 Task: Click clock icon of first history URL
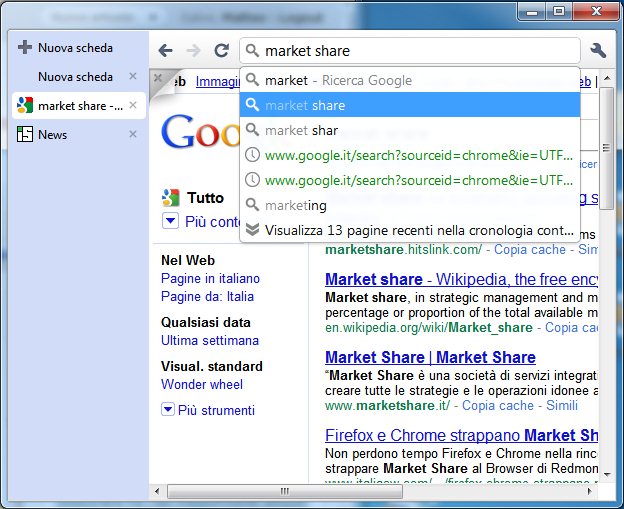252,155
